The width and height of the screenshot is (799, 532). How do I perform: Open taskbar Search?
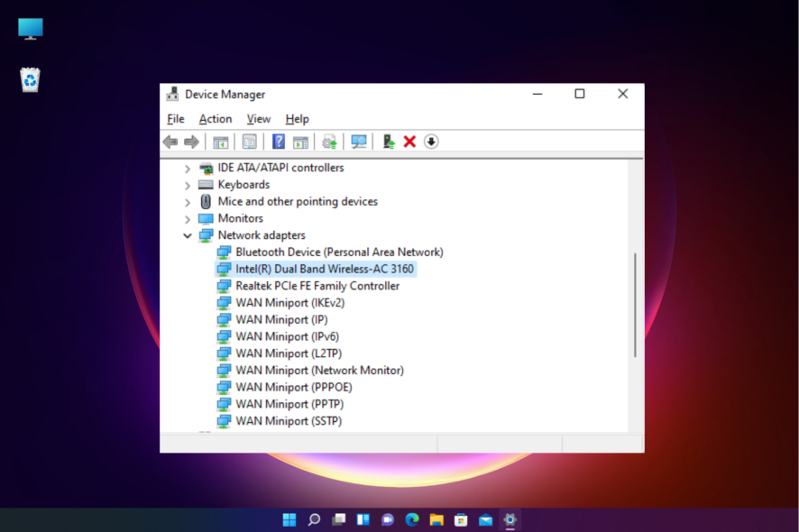[314, 519]
